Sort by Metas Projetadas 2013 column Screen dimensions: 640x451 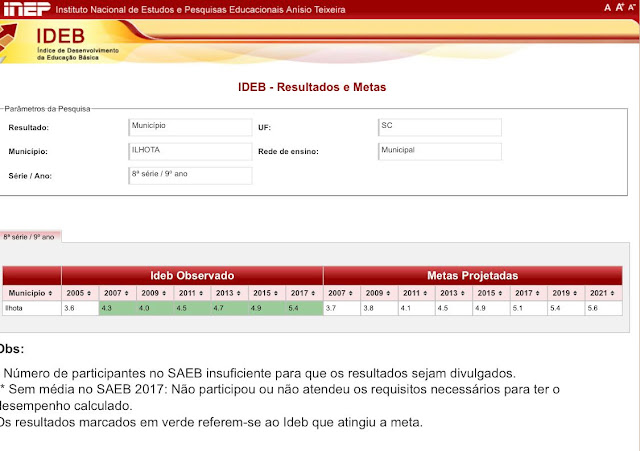[454, 293]
